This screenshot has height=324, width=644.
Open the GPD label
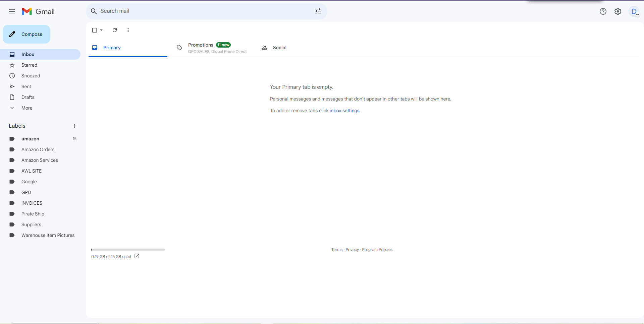(x=40, y=192)
